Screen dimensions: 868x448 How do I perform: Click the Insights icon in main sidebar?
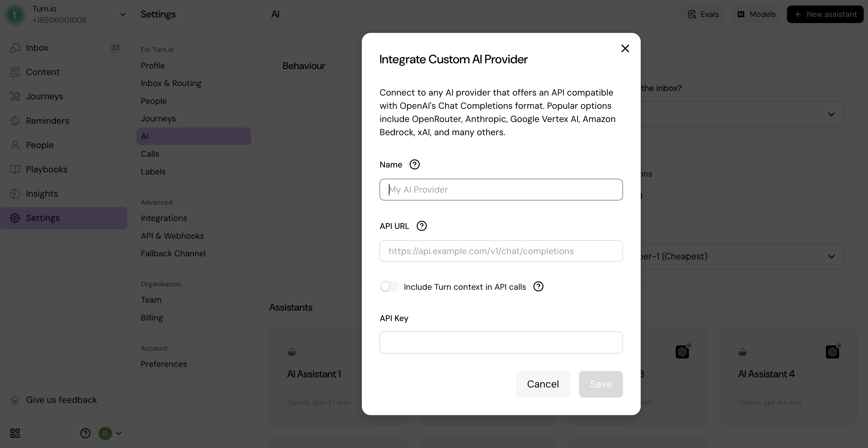pos(15,194)
